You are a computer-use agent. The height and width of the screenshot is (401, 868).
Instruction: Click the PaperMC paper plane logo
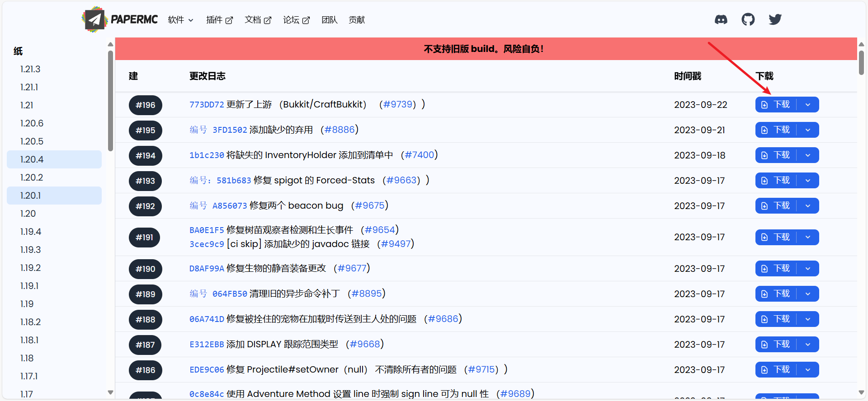94,19
